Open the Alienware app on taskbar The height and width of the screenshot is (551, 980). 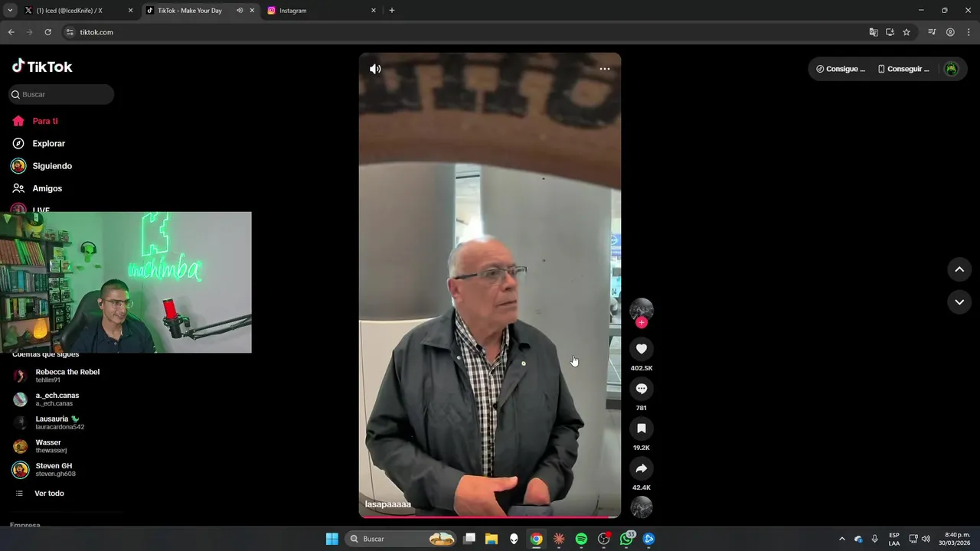(x=514, y=539)
